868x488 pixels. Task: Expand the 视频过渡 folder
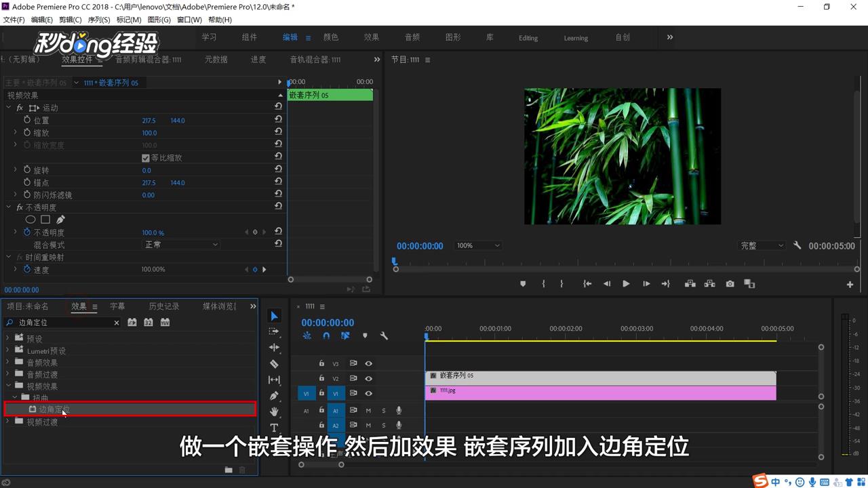8,422
